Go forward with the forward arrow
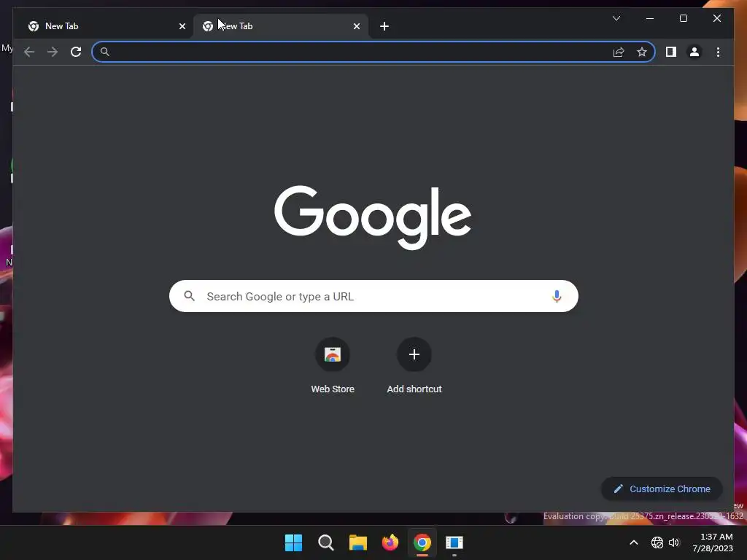Image resolution: width=747 pixels, height=560 pixels. [53, 52]
